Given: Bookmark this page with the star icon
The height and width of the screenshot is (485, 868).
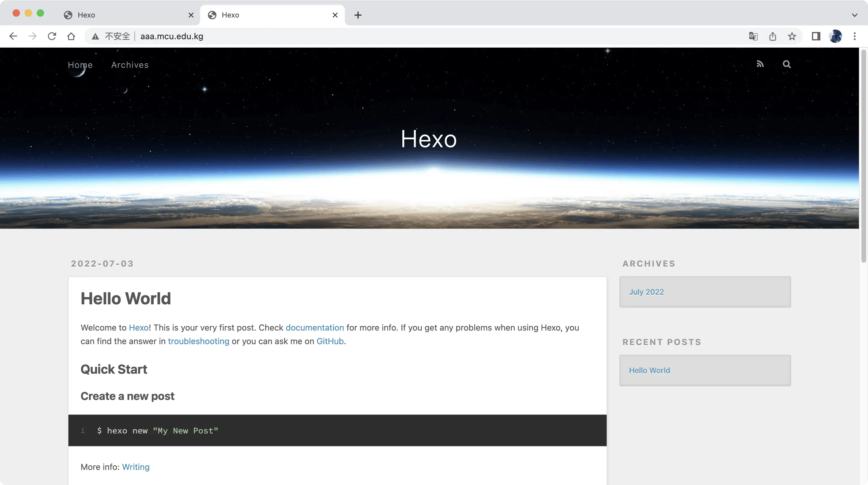Looking at the screenshot, I should click(x=792, y=36).
